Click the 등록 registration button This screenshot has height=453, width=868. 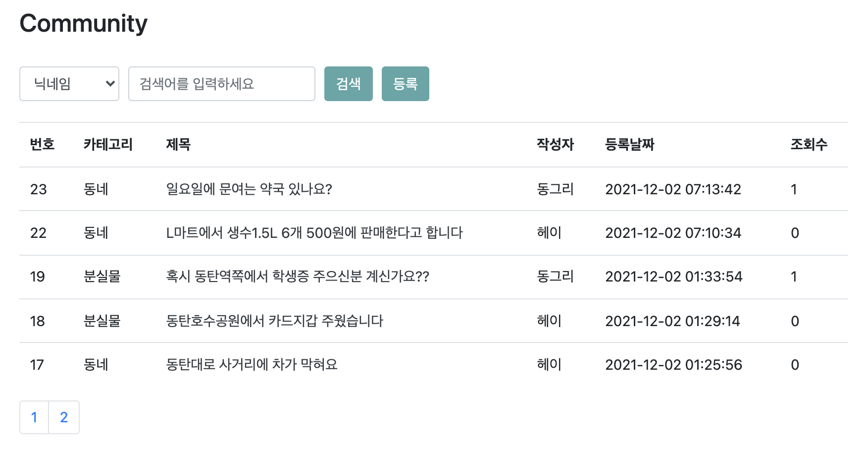(x=405, y=83)
